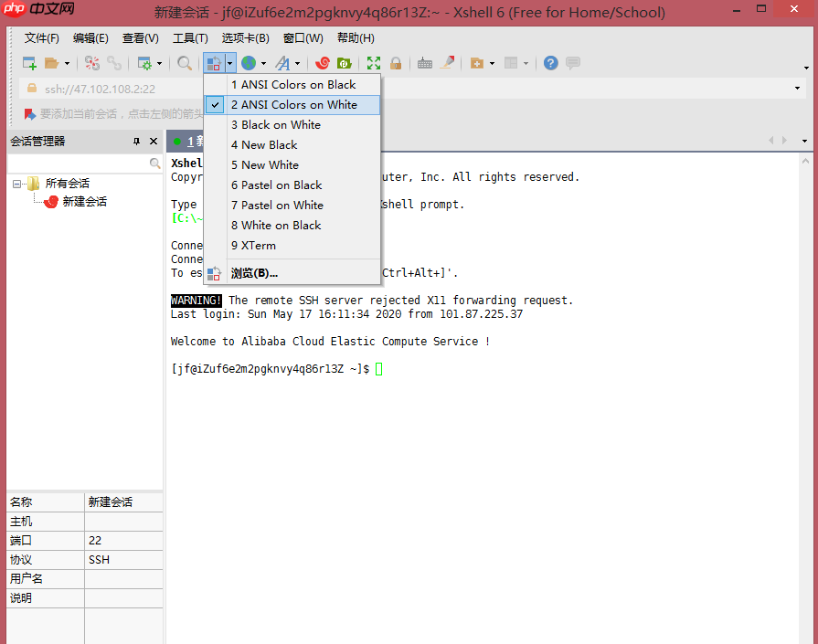The image size is (818, 644).
Task: Open the tab list dropdown arrow
Action: [x=804, y=141]
